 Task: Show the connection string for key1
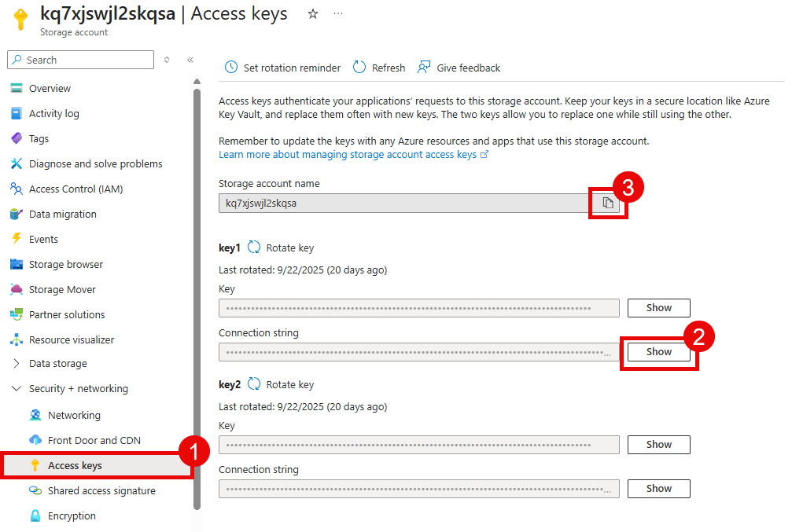click(658, 351)
